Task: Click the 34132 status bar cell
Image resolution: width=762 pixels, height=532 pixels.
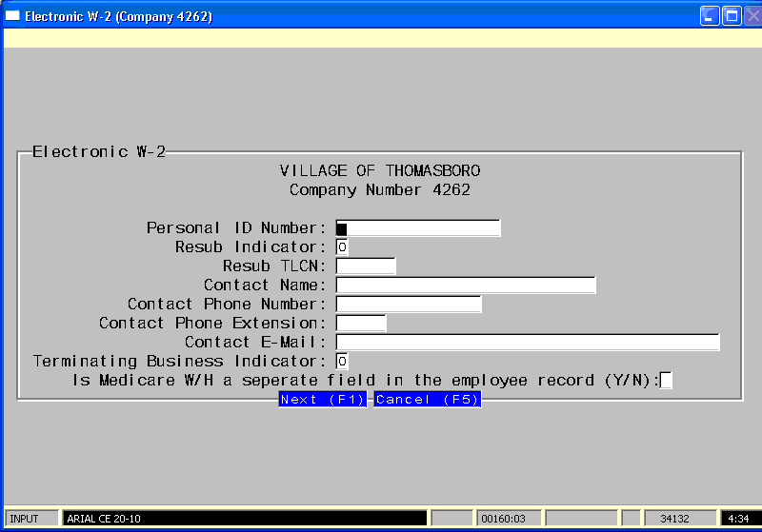Action: click(680, 519)
